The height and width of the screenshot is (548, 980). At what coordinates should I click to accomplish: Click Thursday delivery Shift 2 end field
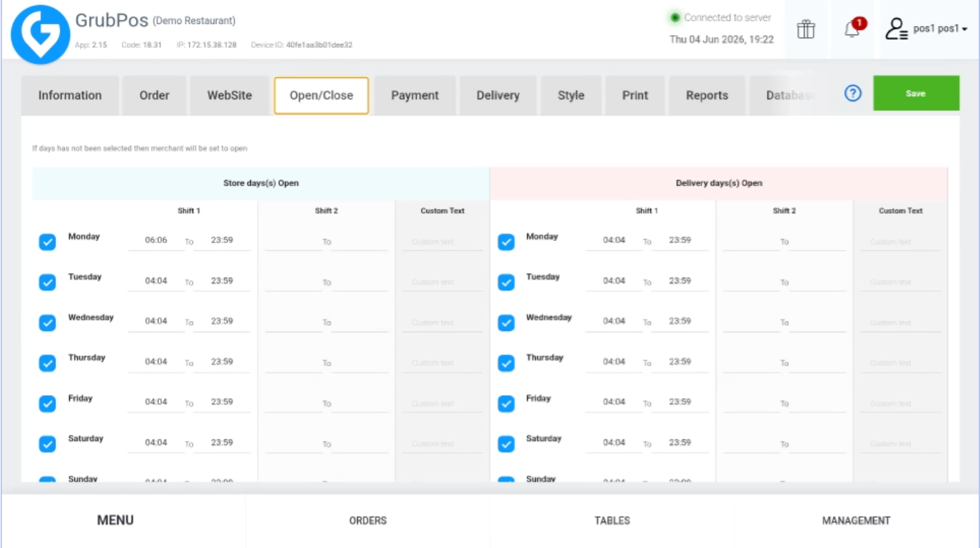pyautogui.click(x=818, y=362)
